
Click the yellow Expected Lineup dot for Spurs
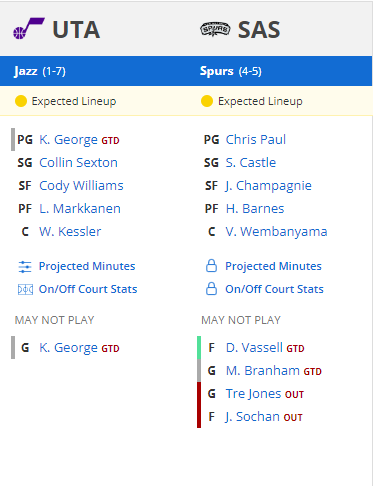(x=207, y=101)
